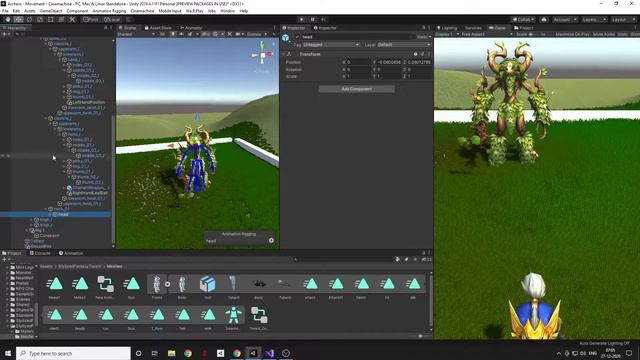Click the Position Y field
Screen dimensions: 640x360
[389, 62]
